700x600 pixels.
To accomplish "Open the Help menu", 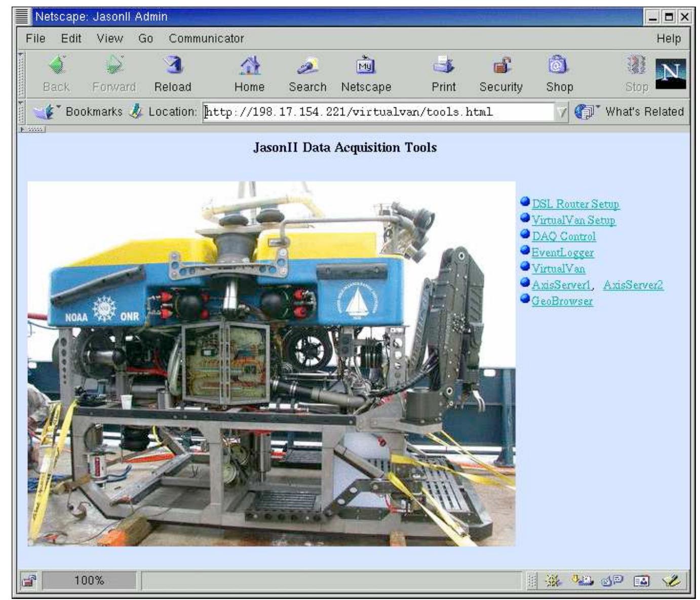I will coord(669,38).
